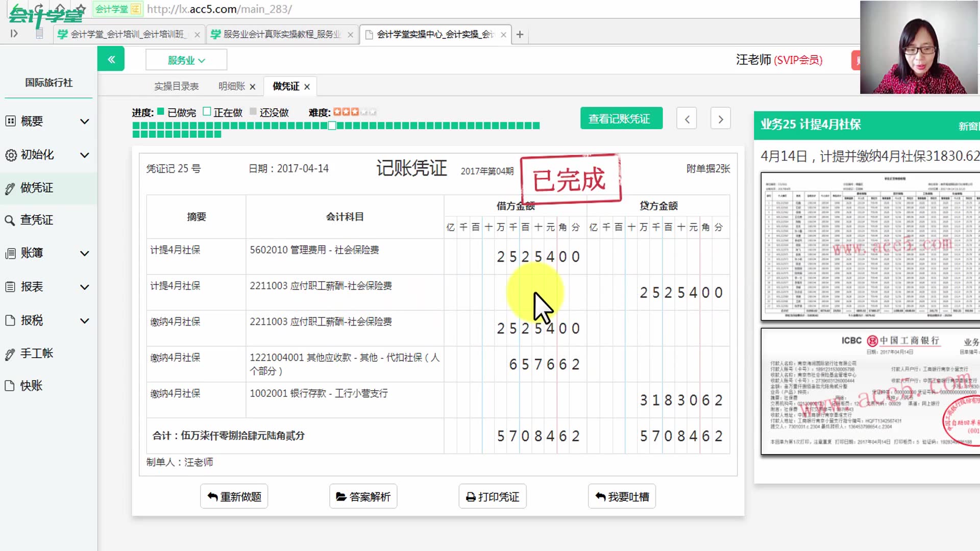Screen dimensions: 980x551
Task: Open 查凭证 via its magnifier icon
Action: (10, 220)
